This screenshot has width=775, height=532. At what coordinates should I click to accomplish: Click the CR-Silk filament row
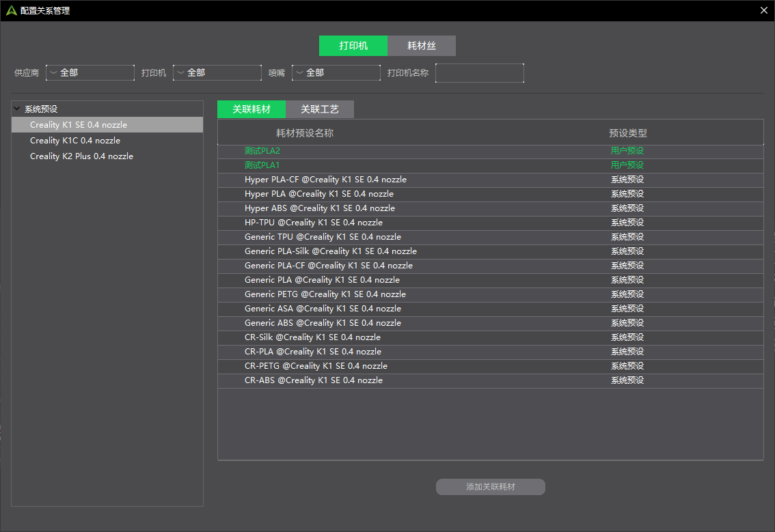click(313, 337)
